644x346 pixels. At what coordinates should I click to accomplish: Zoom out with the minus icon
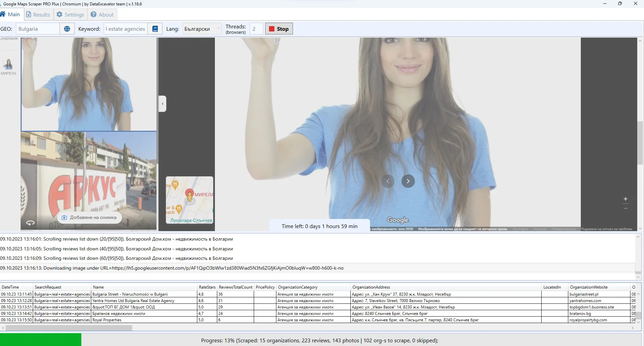tap(625, 208)
